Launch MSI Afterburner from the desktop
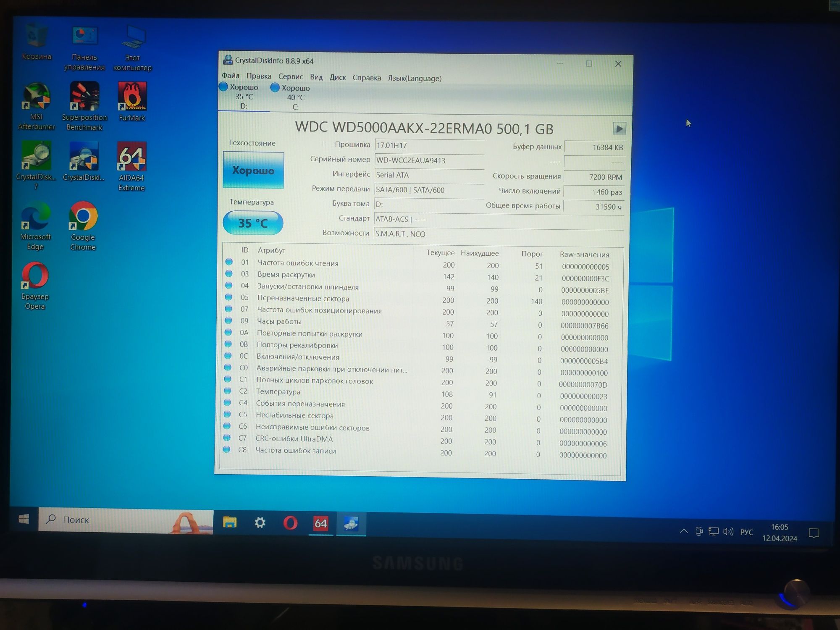This screenshot has height=630, width=840. pos(37,106)
